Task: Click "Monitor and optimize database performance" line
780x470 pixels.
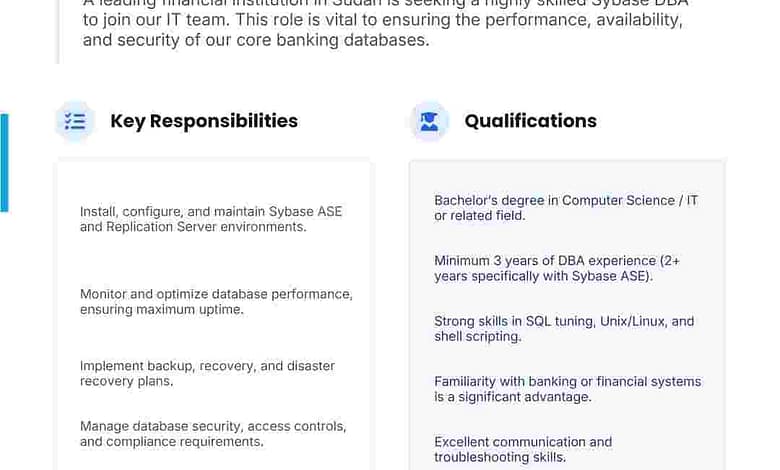Action: tap(216, 294)
